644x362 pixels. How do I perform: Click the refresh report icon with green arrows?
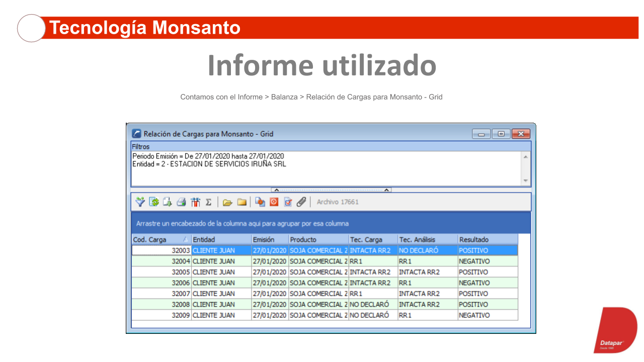[154, 202]
